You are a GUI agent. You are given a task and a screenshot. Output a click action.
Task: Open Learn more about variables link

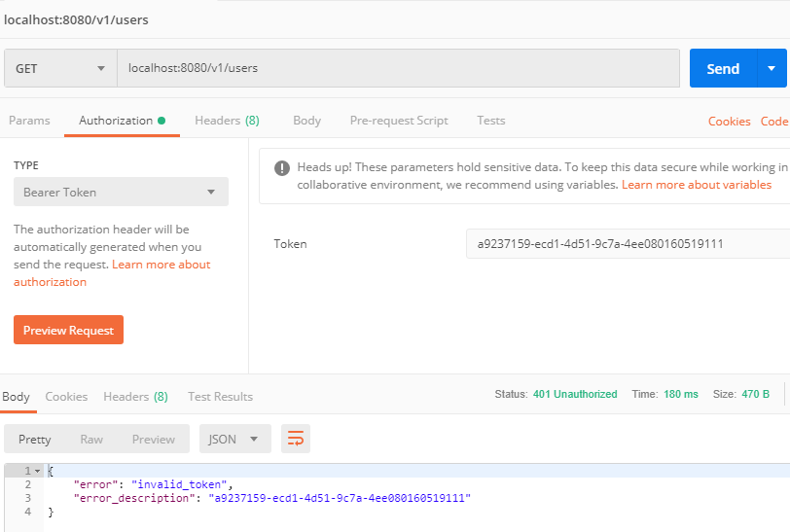pos(697,185)
